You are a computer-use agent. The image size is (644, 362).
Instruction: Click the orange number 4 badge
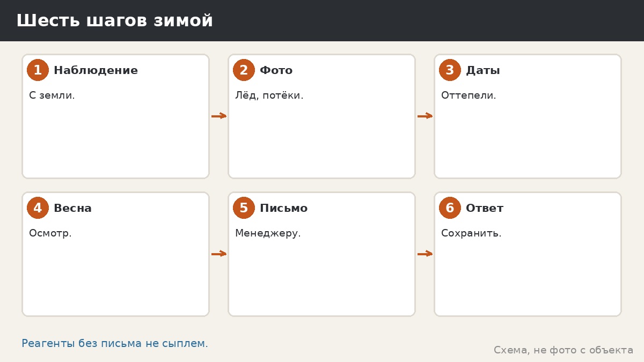38,208
